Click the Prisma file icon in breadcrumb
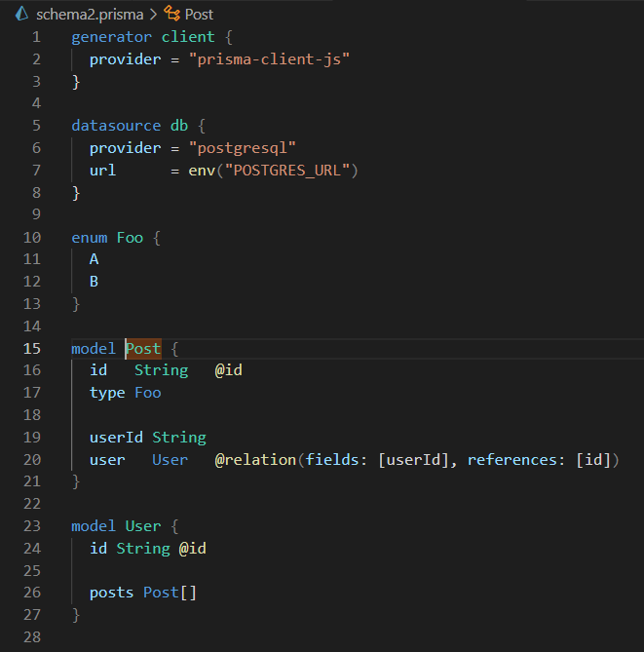644x652 pixels. click(21, 14)
